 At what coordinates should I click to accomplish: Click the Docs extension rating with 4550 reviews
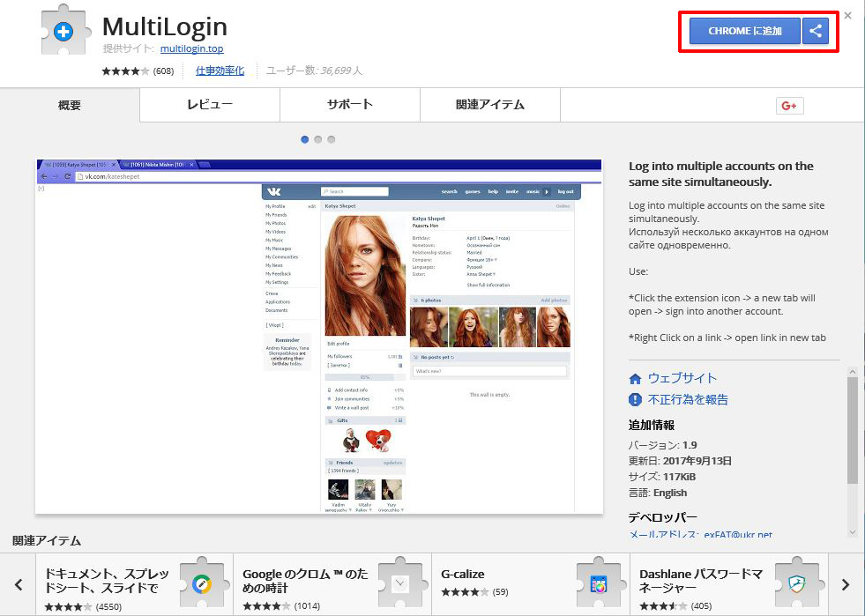(83, 606)
